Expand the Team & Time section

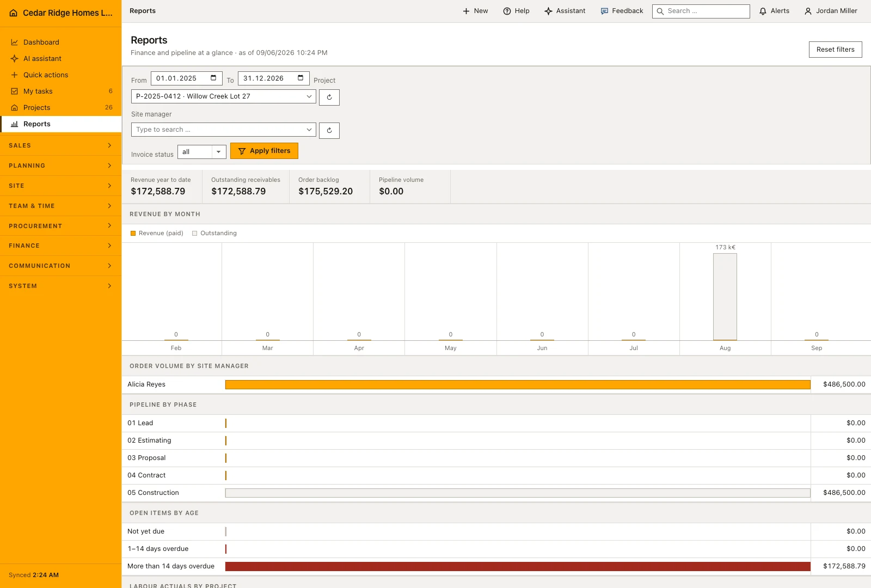[60, 206]
